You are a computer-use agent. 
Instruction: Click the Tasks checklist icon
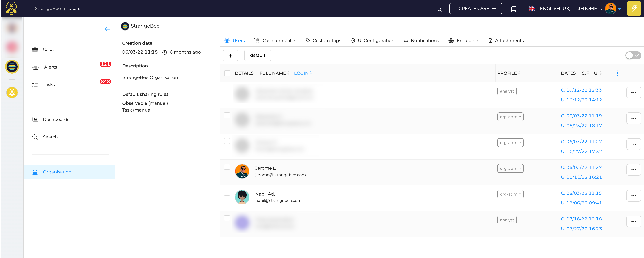[x=35, y=85]
